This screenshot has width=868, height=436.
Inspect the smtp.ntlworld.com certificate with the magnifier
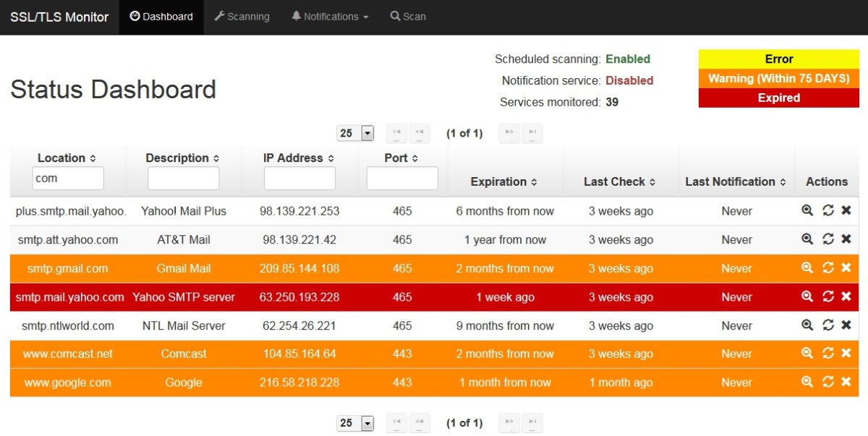pyautogui.click(x=807, y=325)
